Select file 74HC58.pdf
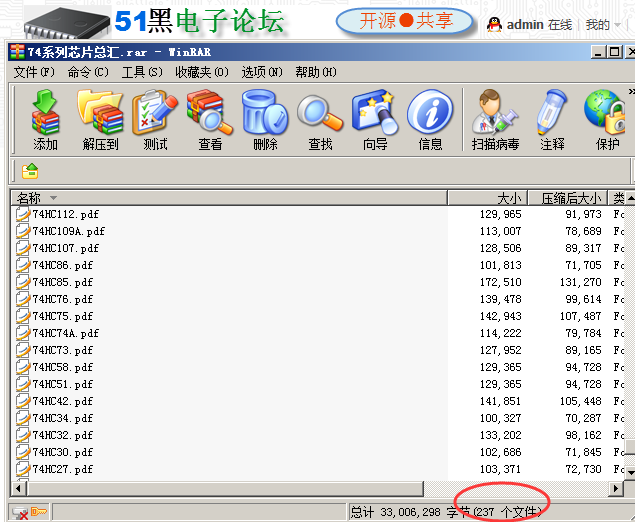The height and width of the screenshot is (522, 635). (x=62, y=367)
